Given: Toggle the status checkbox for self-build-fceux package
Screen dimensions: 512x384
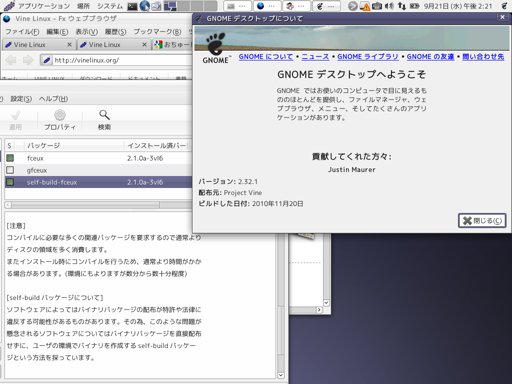Looking at the screenshot, I should coord(10,182).
